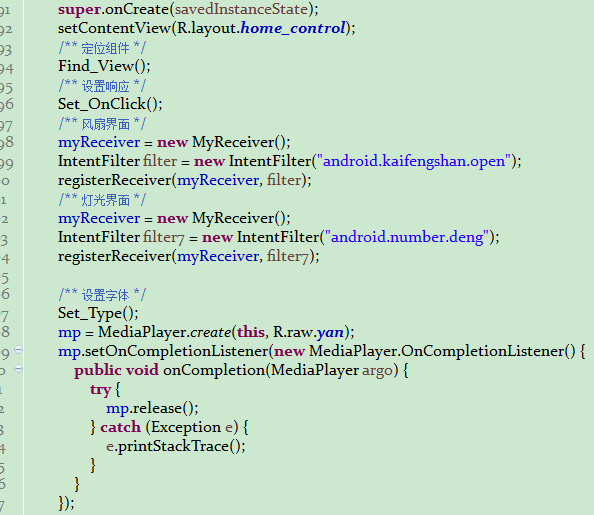Click the home_control layout reference
This screenshot has width=594, height=515.
(x=292, y=28)
